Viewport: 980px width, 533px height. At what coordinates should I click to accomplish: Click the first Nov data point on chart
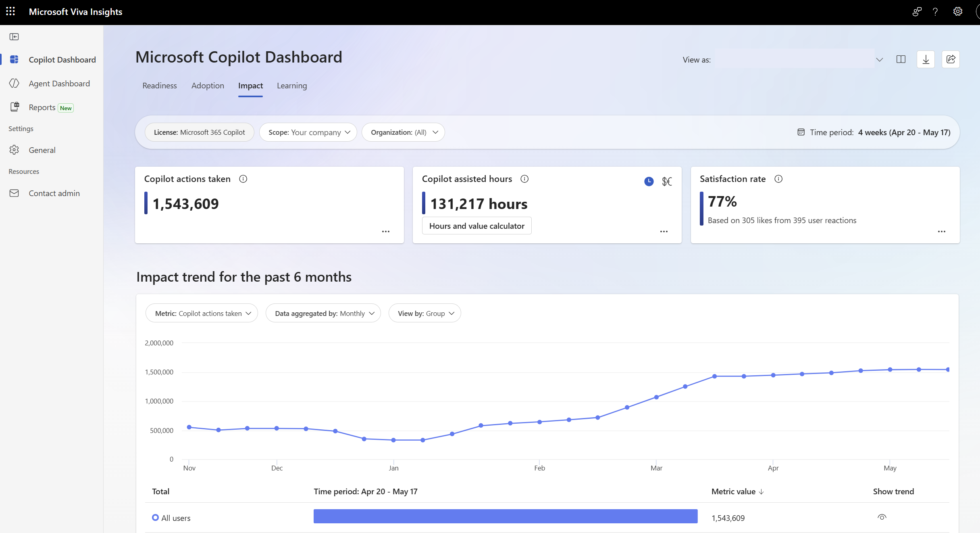tap(189, 427)
